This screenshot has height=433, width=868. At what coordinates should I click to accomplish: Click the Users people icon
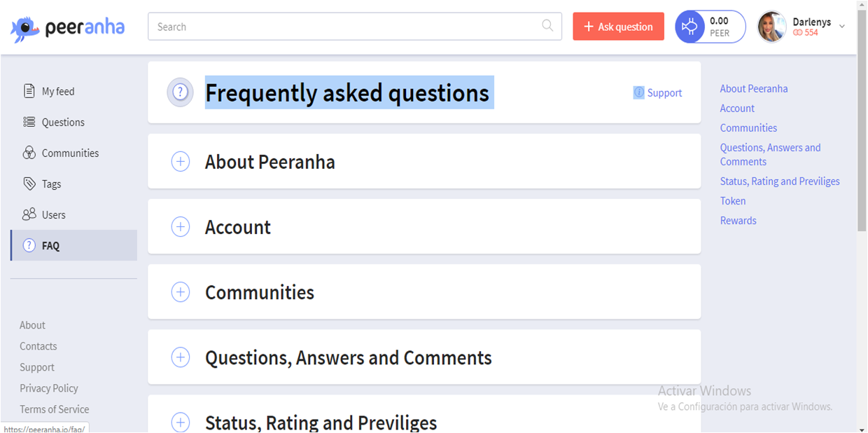tap(29, 214)
